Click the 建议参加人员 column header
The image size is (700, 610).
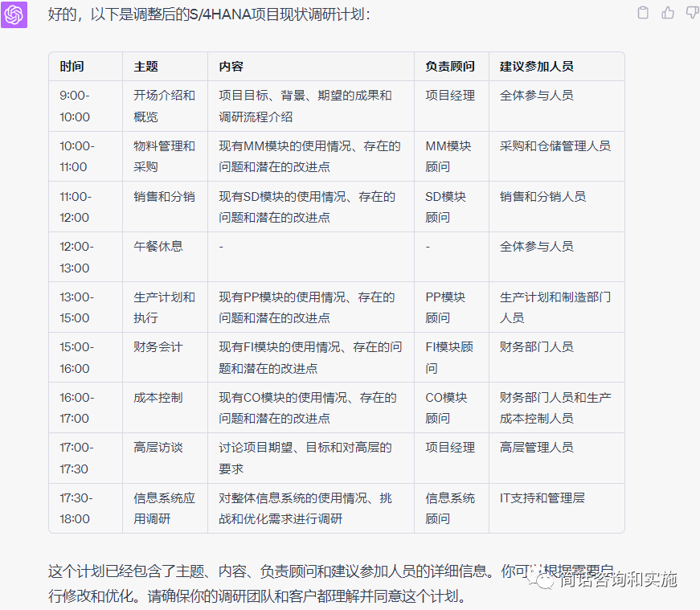point(536,67)
